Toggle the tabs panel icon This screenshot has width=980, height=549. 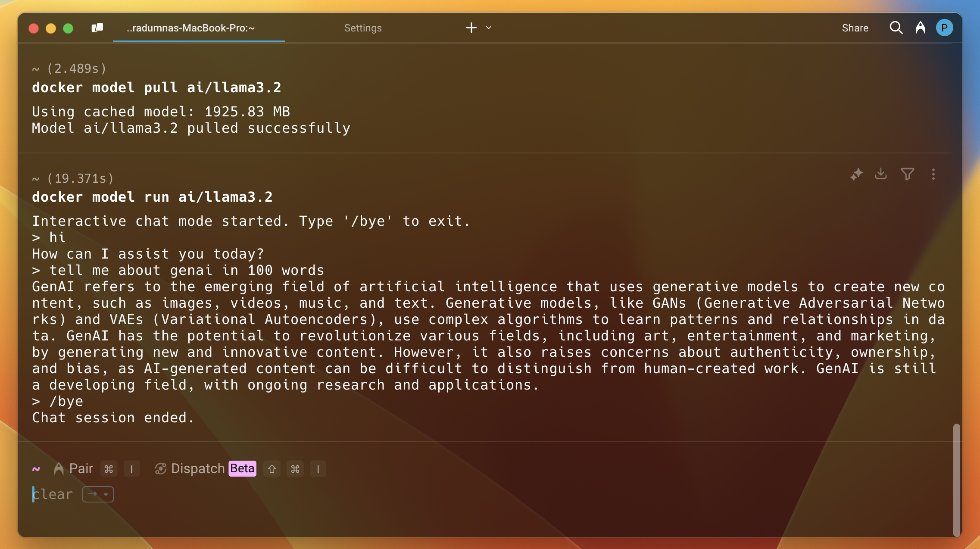97,28
